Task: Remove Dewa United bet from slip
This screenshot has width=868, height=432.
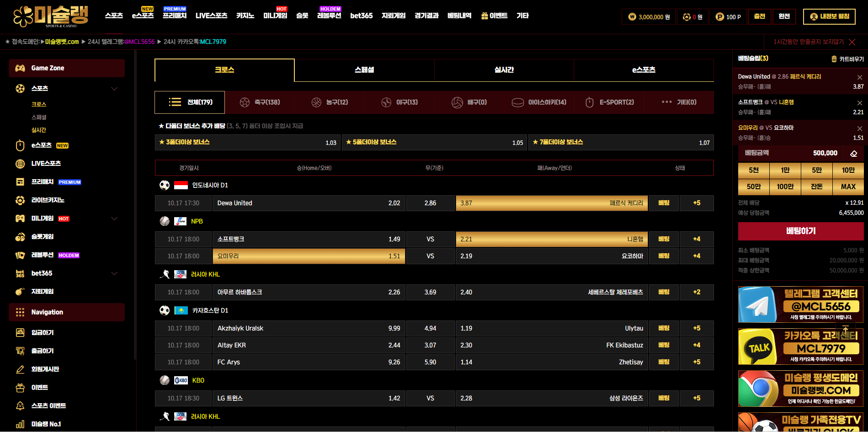Action: pos(860,77)
